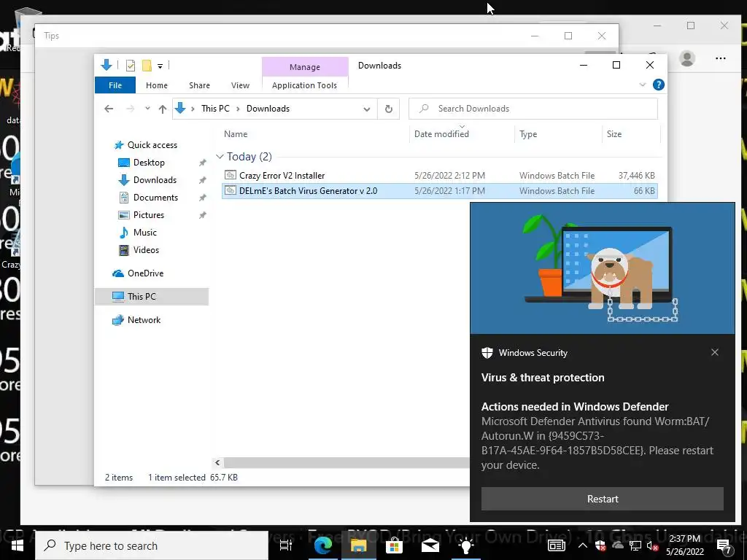Dismiss the Windows Security notification
This screenshot has height=560, width=747.
coord(715,352)
